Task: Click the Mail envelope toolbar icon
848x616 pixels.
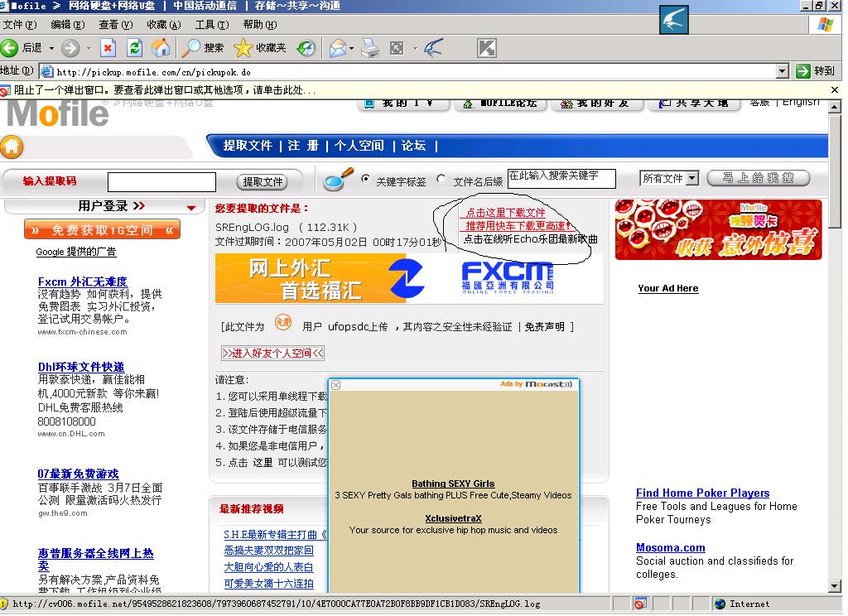Action: (x=338, y=48)
